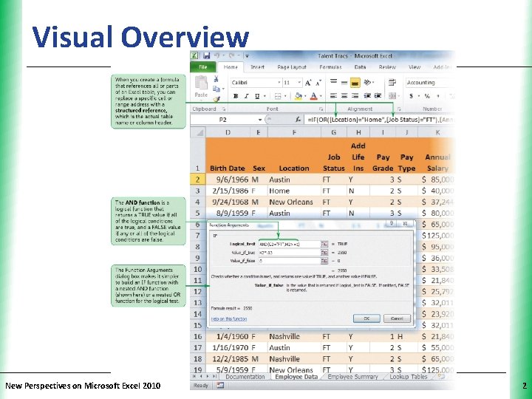Click OK in Function Arguments dialog

(366, 318)
